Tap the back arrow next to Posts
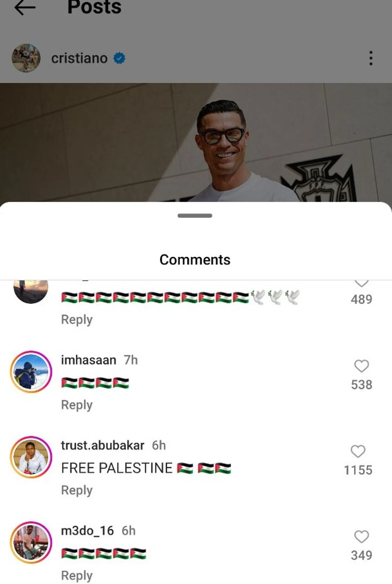The height and width of the screenshot is (584, 392). [25, 8]
